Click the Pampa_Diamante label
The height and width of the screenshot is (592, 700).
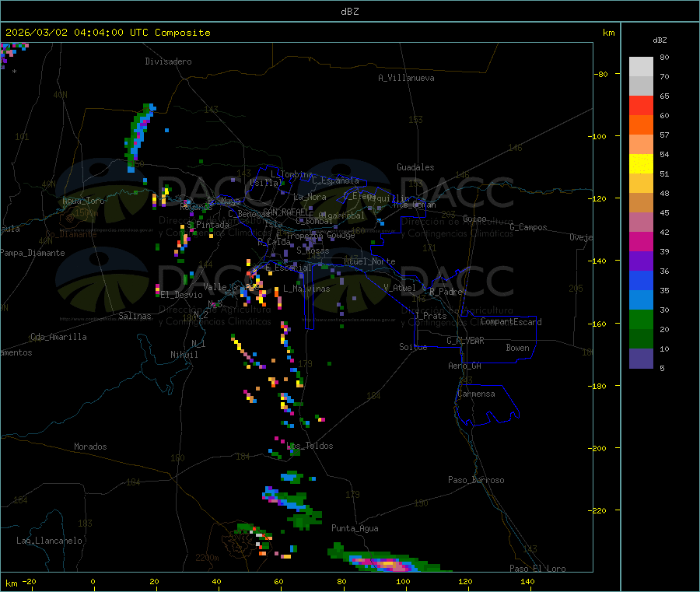32,253
